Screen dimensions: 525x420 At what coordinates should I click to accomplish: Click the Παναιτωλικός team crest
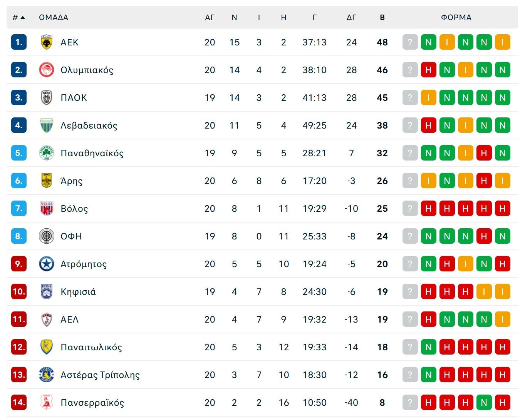pos(47,347)
